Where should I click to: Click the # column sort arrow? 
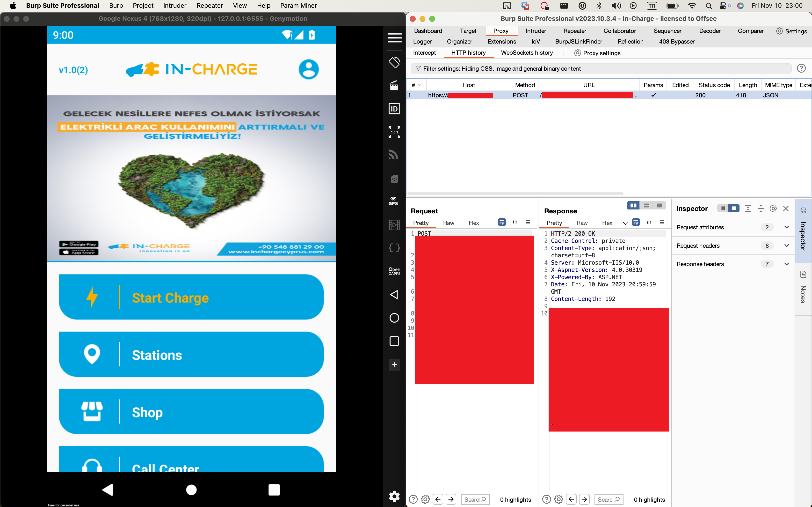pyautogui.click(x=420, y=85)
